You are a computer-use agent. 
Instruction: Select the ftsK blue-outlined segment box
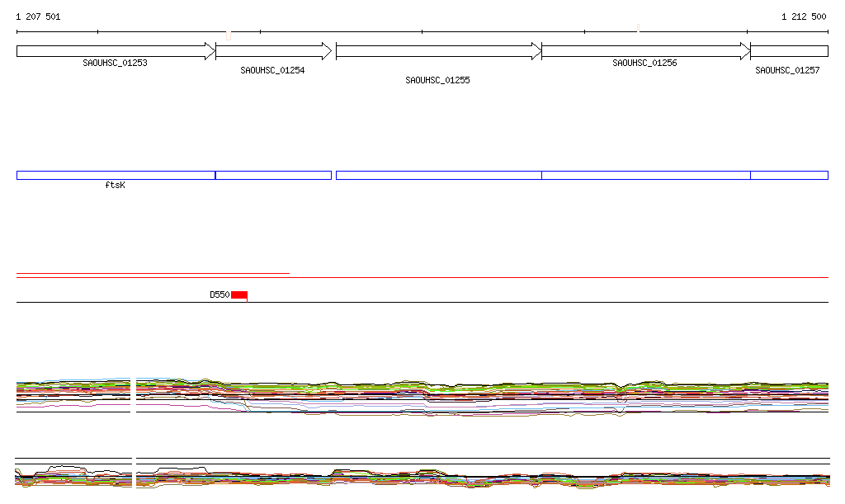coord(116,175)
